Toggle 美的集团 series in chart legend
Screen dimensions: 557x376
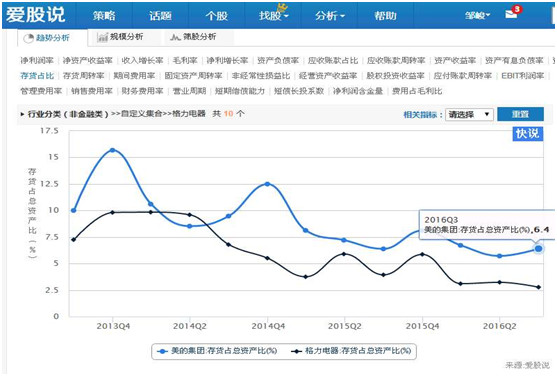217,351
